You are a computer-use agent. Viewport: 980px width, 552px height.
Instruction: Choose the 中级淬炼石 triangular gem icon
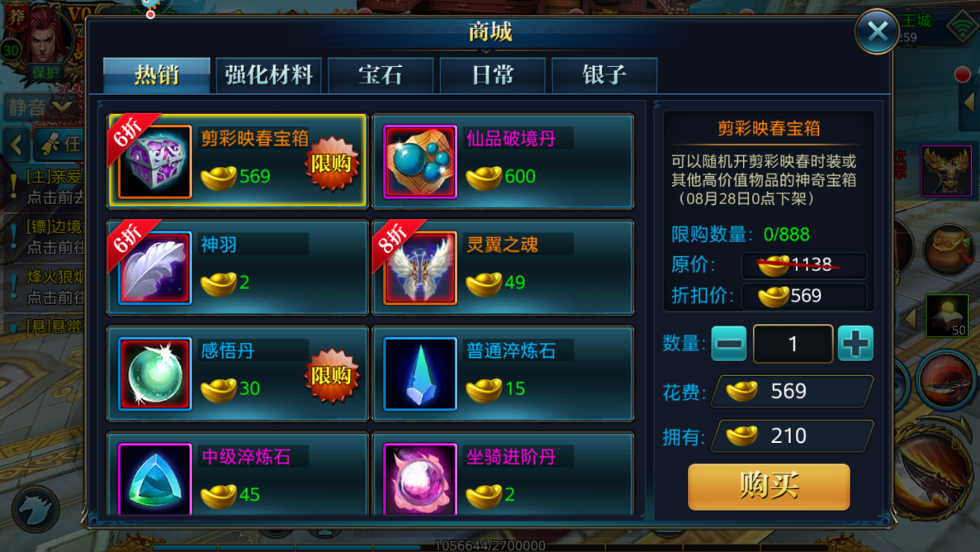click(155, 479)
